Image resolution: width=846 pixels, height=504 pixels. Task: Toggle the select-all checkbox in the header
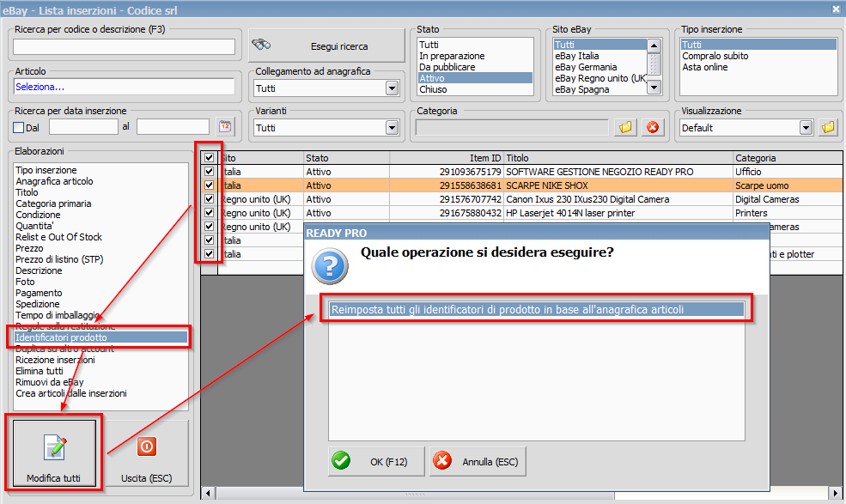click(x=210, y=158)
